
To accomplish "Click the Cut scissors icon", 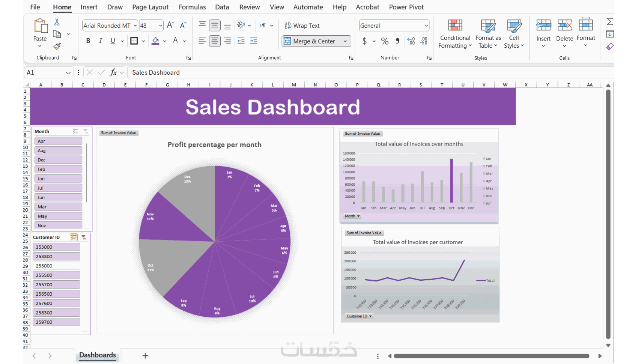I will click(57, 22).
